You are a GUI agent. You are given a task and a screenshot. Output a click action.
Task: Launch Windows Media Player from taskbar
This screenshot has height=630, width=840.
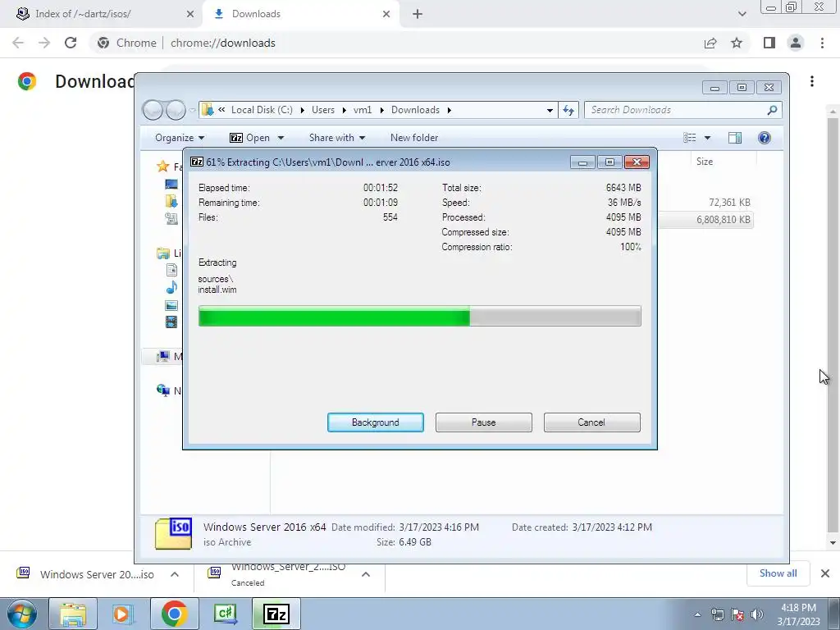(x=122, y=614)
